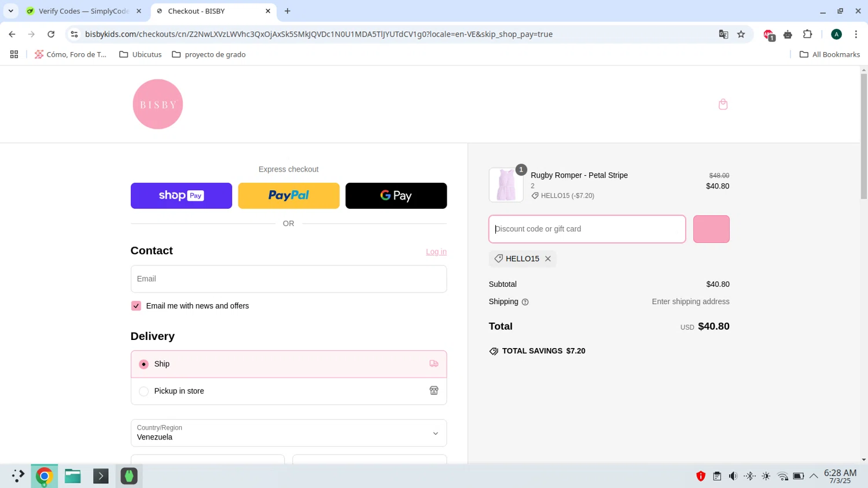Reload the checkout page
Image resolution: width=868 pixels, height=488 pixels.
click(x=51, y=34)
